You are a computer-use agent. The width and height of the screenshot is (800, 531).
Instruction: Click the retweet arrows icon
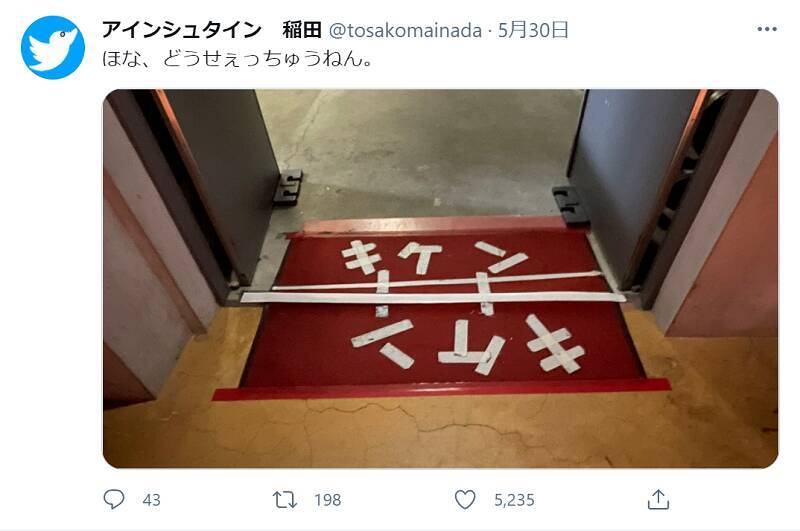click(285, 500)
